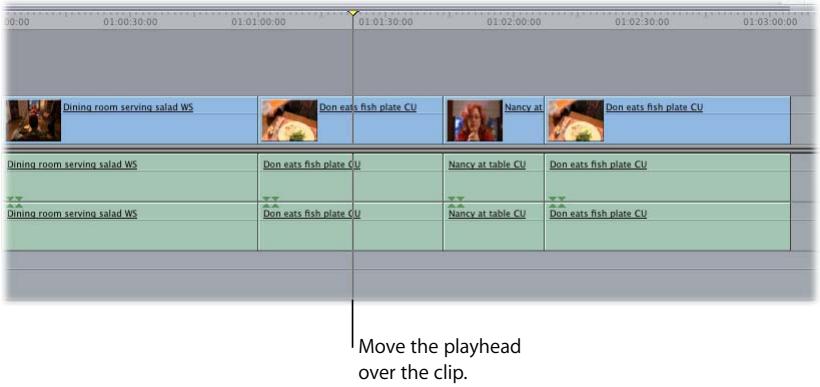Image resolution: width=820 pixels, height=387 pixels.
Task: Select lower-track Don eats fish audio clip under the playhead
Action: point(350,227)
